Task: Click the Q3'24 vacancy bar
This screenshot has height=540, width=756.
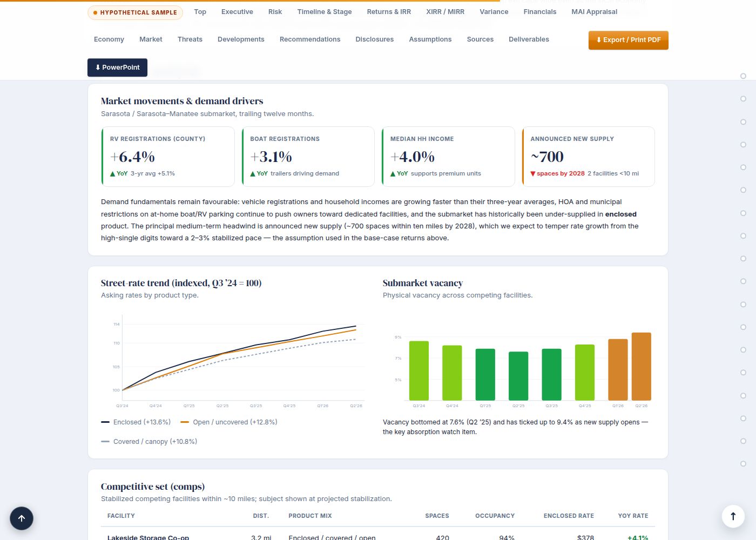Action: click(419, 370)
